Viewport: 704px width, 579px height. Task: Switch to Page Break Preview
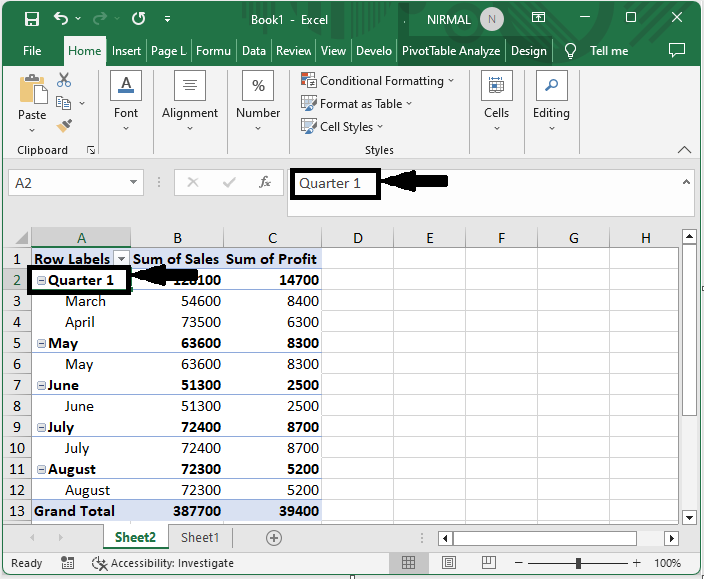(488, 562)
